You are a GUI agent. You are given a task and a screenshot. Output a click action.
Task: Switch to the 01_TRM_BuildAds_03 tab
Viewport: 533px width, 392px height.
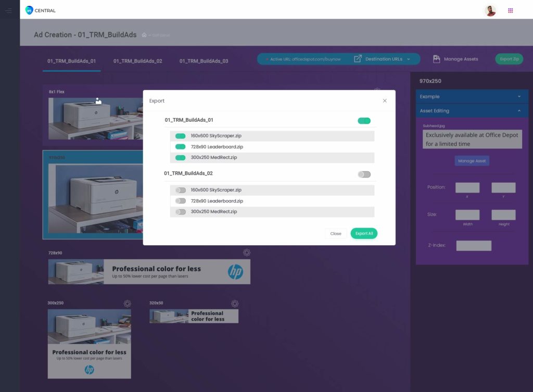204,61
